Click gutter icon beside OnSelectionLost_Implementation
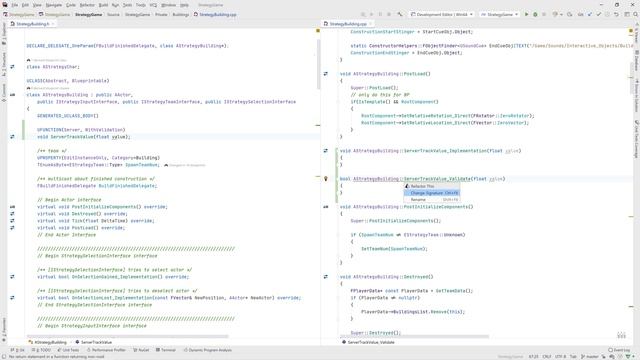 point(12,298)
